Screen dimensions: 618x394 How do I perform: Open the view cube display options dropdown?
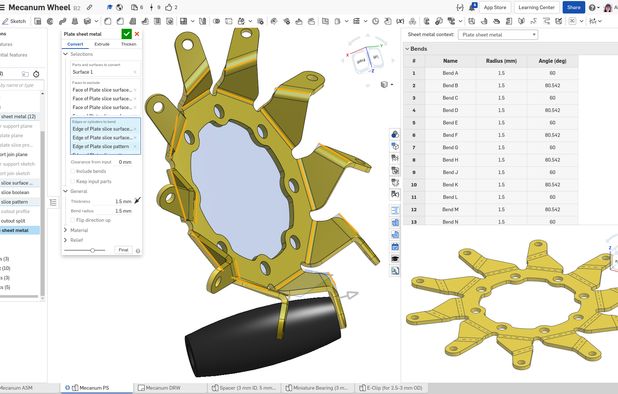point(386,85)
